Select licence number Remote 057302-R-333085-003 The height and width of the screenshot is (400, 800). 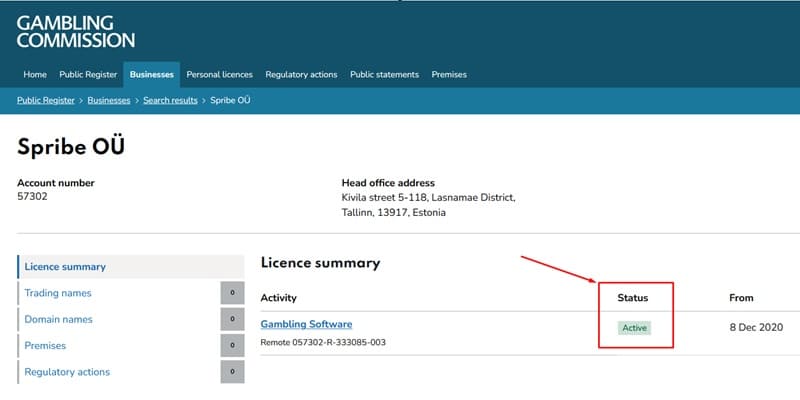323,342
